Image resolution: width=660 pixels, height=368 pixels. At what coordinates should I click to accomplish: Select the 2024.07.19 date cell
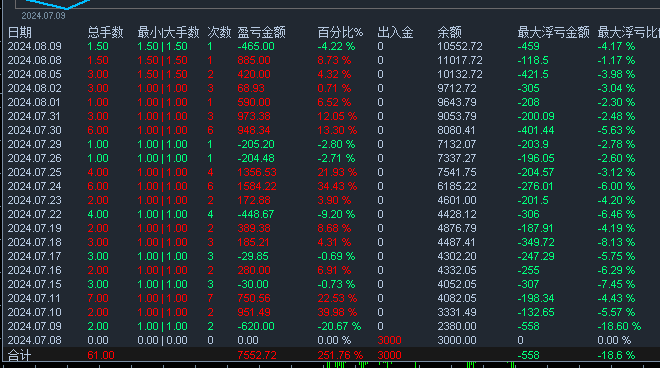(35, 228)
